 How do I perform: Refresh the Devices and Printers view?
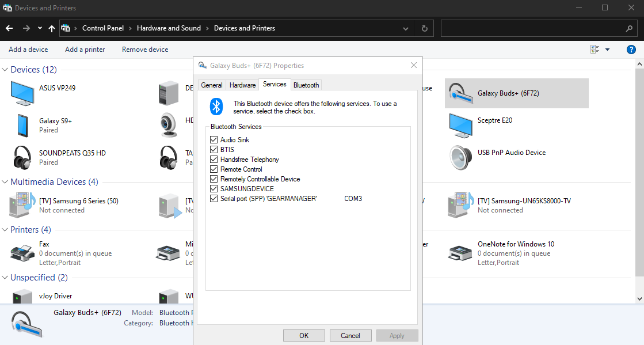425,29
